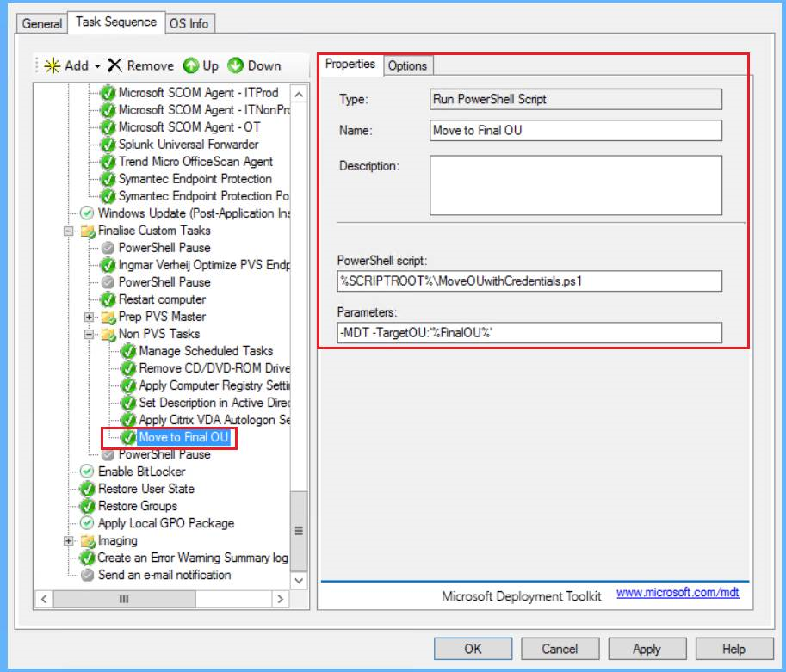Open the OS Info tab
The image size is (786, 672).
pyautogui.click(x=189, y=23)
